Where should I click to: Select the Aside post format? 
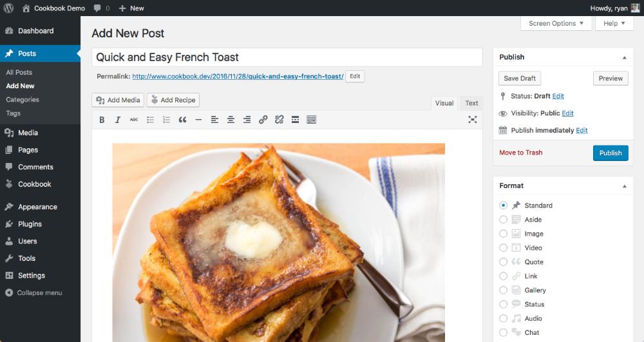pos(503,220)
